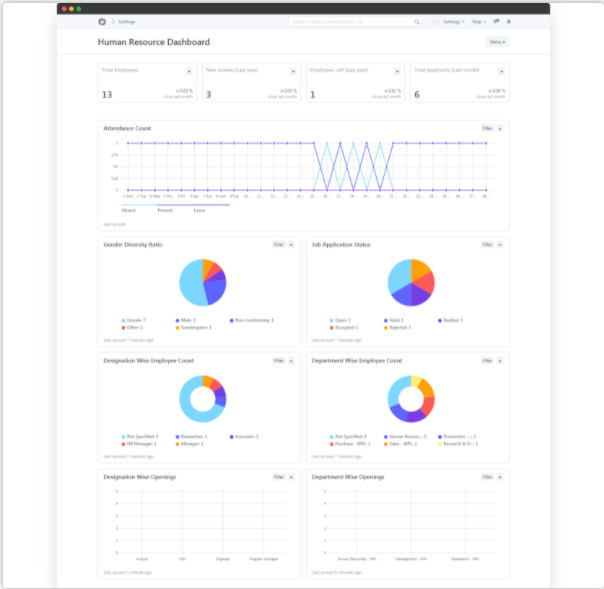
Task: Expand Total Applicants card dropdown
Action: coord(500,71)
